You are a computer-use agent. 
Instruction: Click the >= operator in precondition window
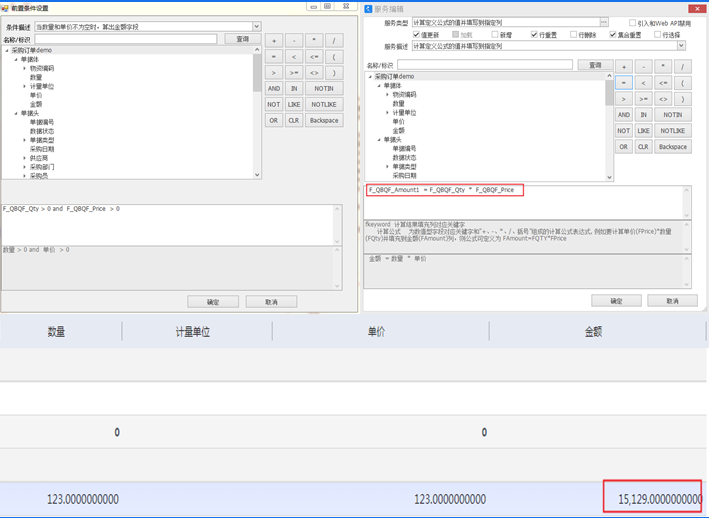(294, 73)
